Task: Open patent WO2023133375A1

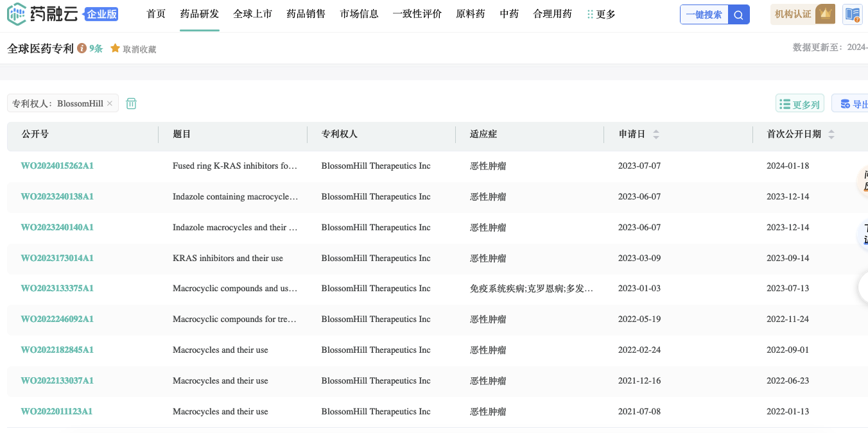Action: click(x=57, y=288)
